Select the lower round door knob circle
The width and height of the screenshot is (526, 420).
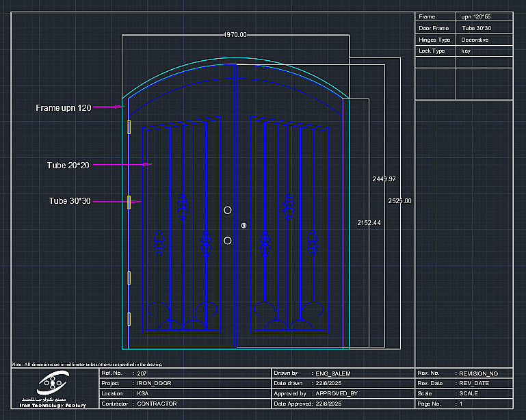click(228, 241)
